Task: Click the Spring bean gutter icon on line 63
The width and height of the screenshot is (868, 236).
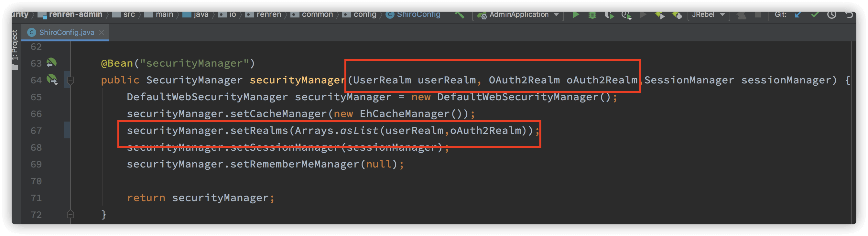Action: pos(51,63)
